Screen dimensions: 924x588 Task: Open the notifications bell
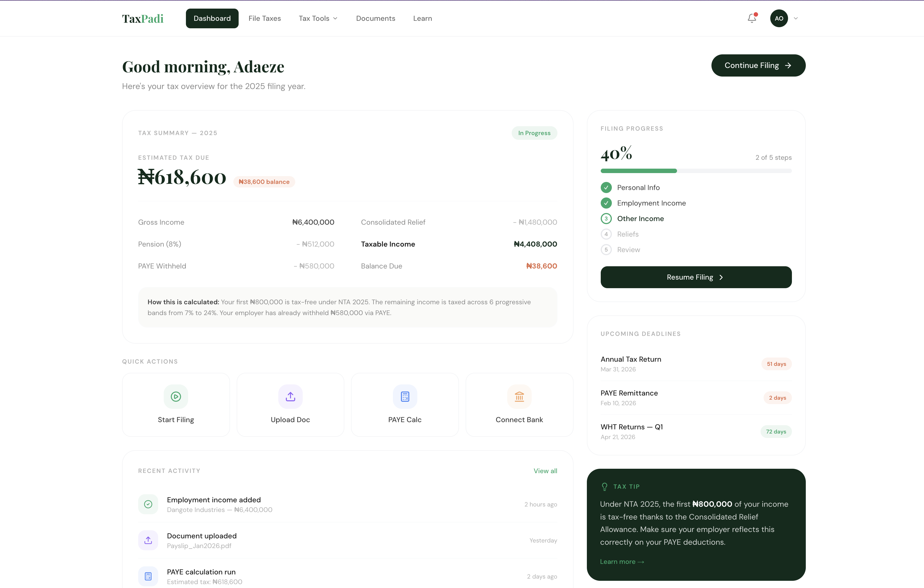752,18
